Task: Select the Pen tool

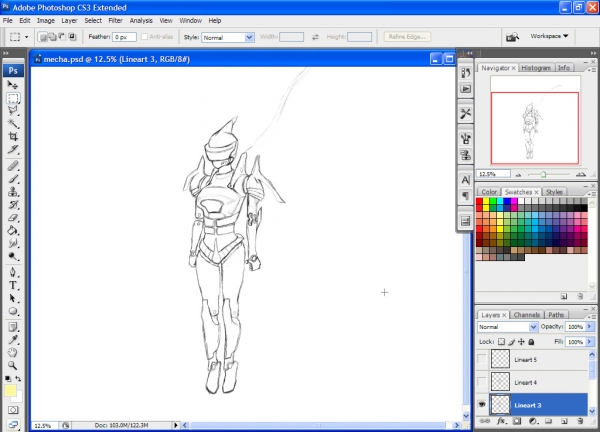Action: [x=13, y=272]
